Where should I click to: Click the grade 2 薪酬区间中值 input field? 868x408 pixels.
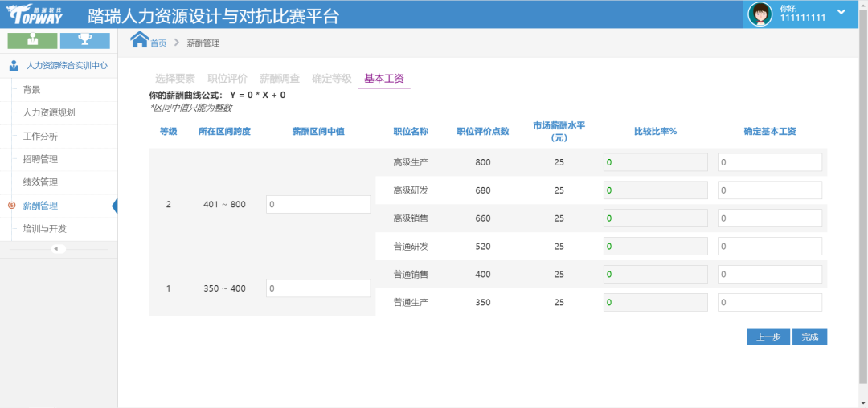point(317,205)
